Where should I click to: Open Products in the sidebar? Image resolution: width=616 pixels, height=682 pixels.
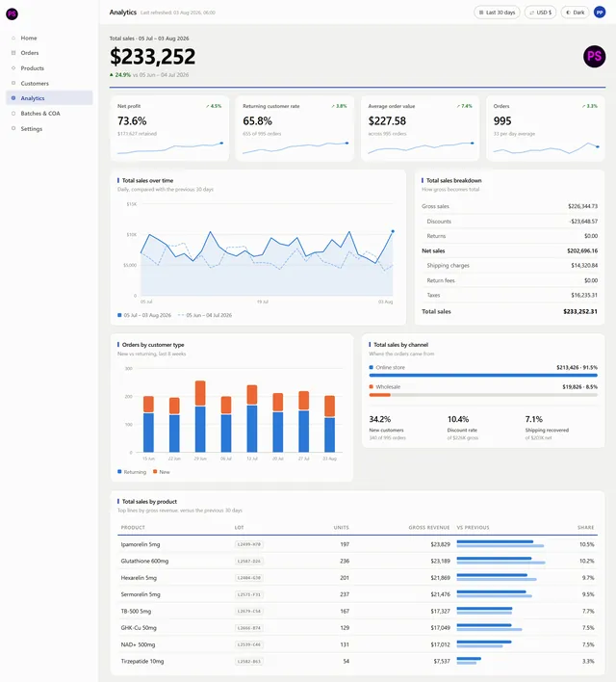pos(49,67)
